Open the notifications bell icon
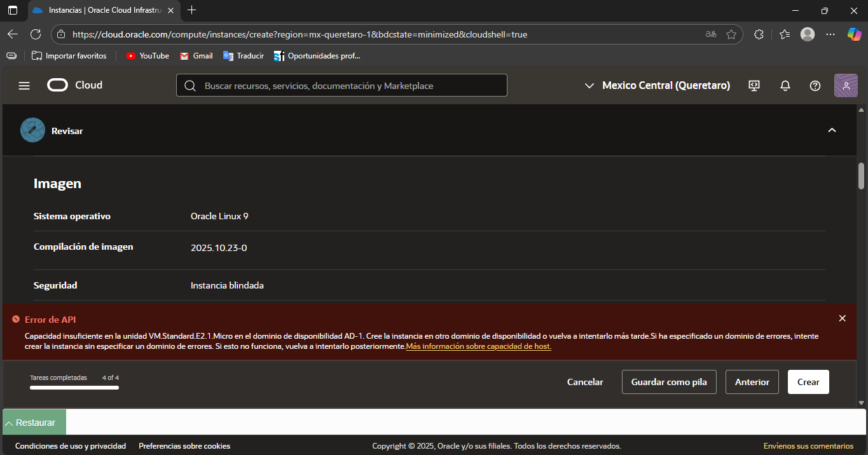The height and width of the screenshot is (455, 868). (785, 86)
